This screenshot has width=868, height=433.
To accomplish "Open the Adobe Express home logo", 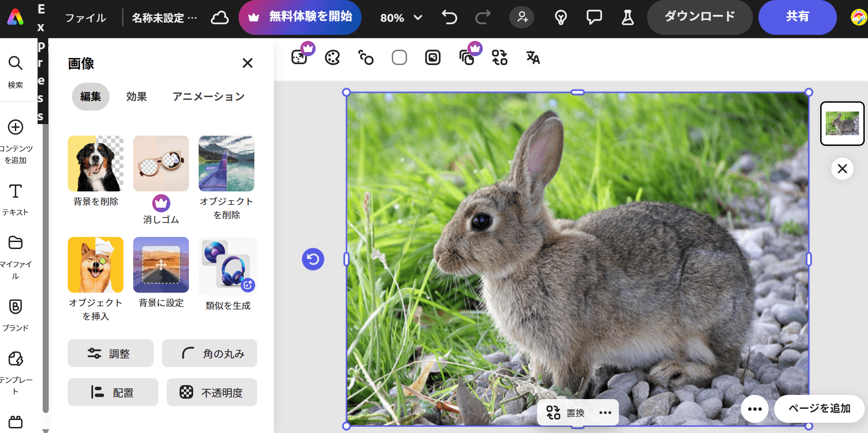I will click(15, 18).
